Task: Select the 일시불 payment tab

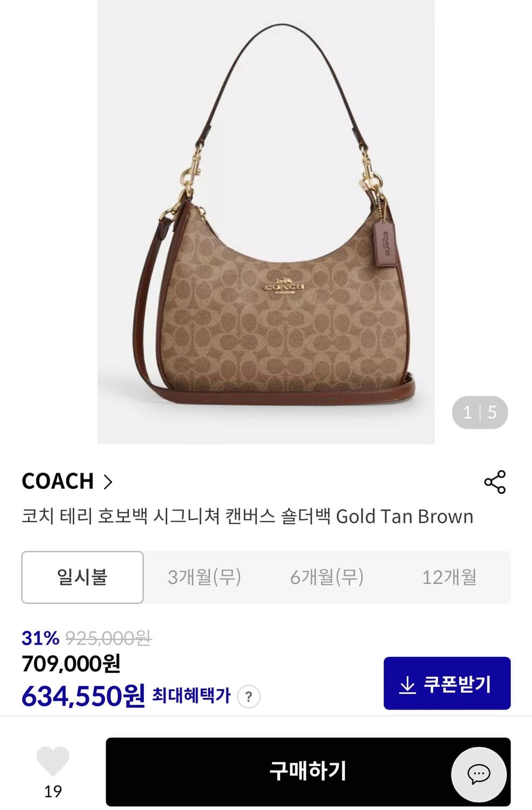Action: [x=83, y=577]
